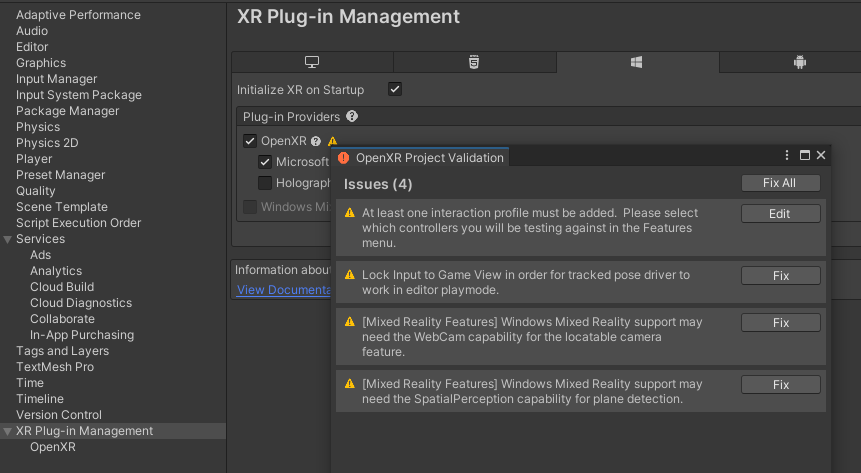
Task: Select the Android platform tab
Action: click(800, 62)
